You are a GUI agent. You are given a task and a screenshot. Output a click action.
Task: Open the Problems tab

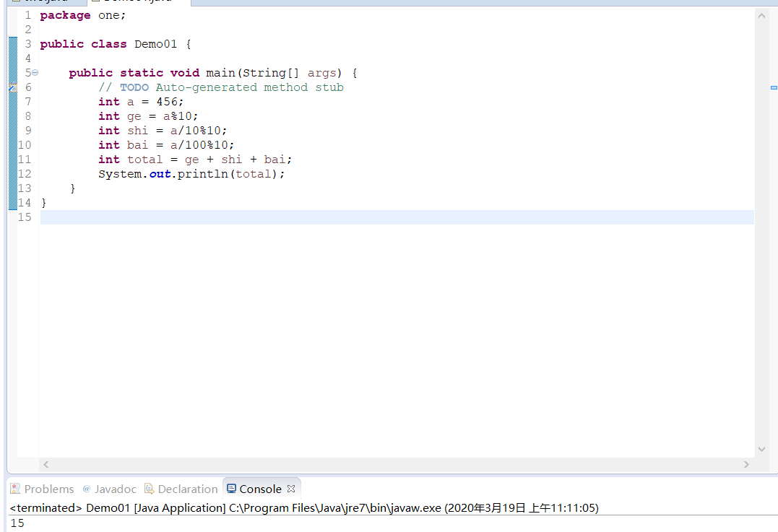coord(42,489)
